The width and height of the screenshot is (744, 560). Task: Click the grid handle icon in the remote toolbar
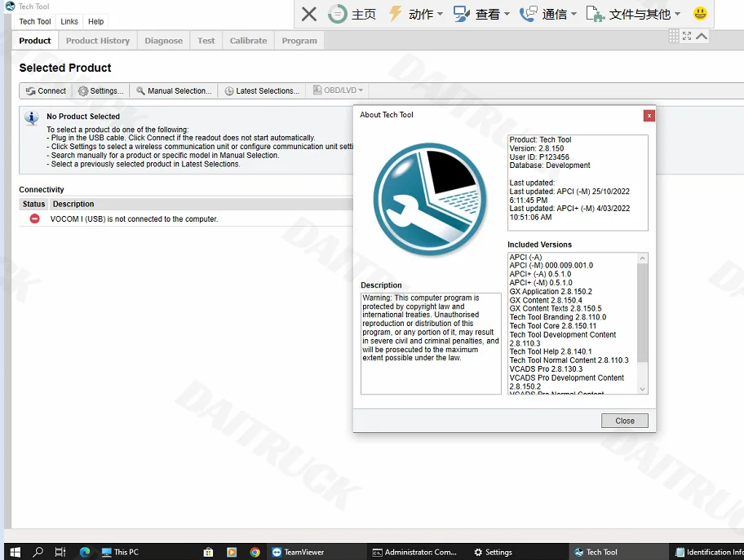(x=673, y=36)
